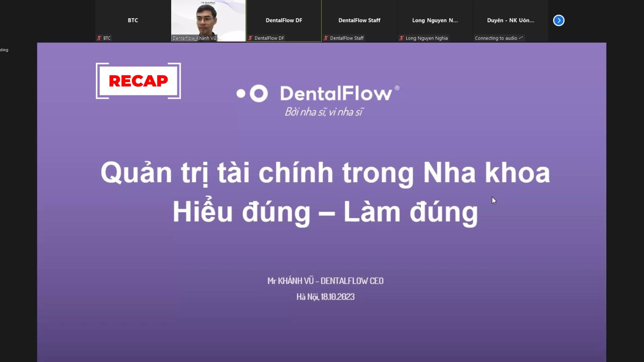Screen dimensions: 644x362
Task: Click the 'Connecting to audio' status text
Action: pos(499,38)
